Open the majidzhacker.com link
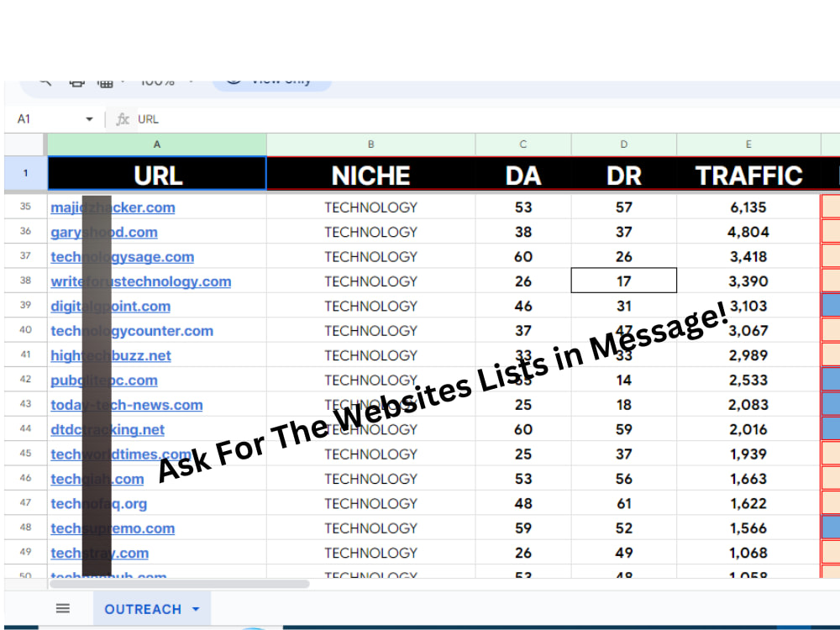 point(113,207)
